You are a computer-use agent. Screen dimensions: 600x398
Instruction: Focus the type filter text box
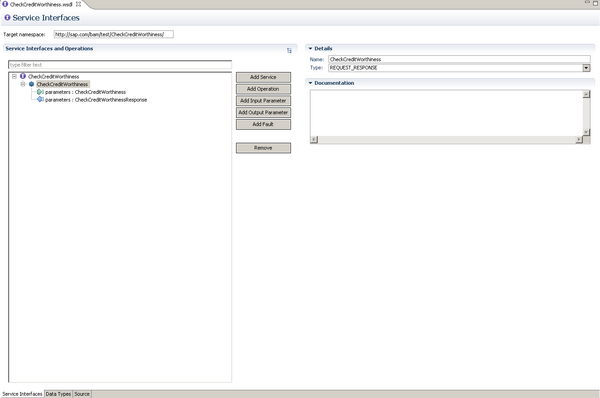[120, 65]
